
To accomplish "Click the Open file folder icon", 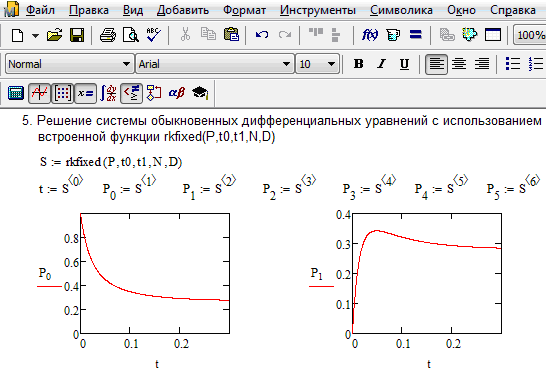I will click(x=54, y=35).
